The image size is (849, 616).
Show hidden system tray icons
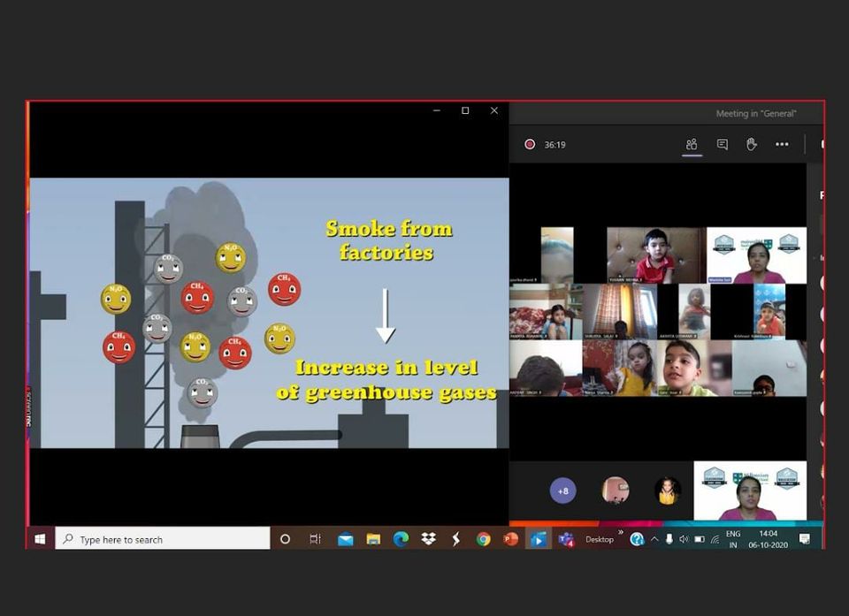pyautogui.click(x=654, y=539)
